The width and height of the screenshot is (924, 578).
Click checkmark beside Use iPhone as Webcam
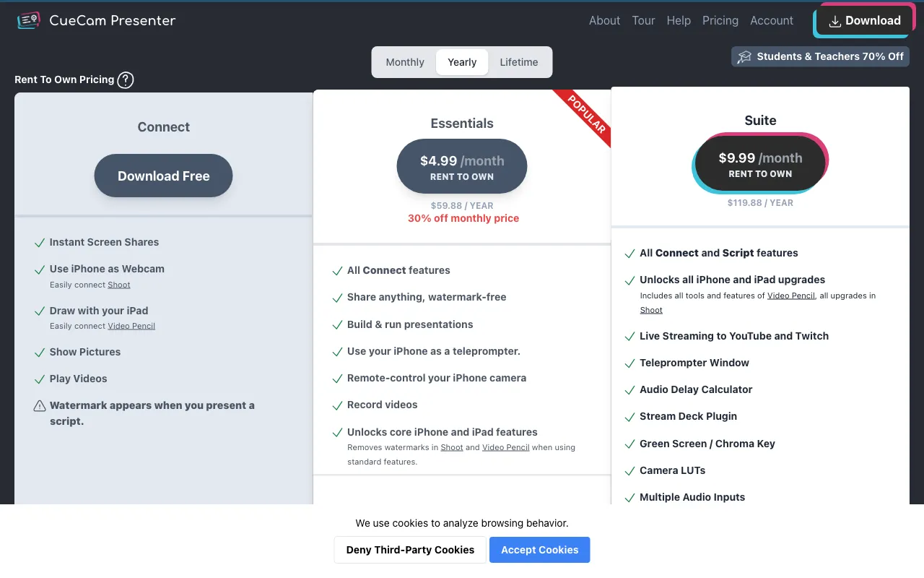point(40,269)
